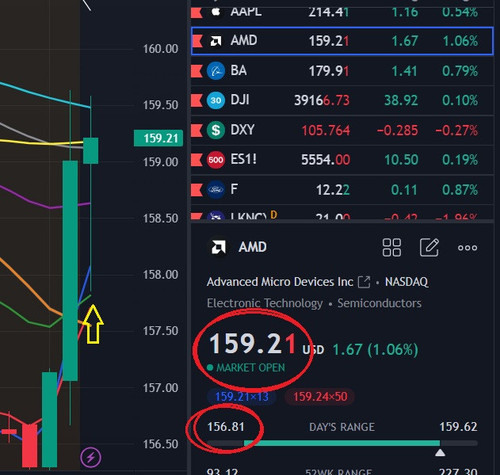Click the white triangle marker under day's range
The height and width of the screenshot is (475, 500).
point(440,453)
